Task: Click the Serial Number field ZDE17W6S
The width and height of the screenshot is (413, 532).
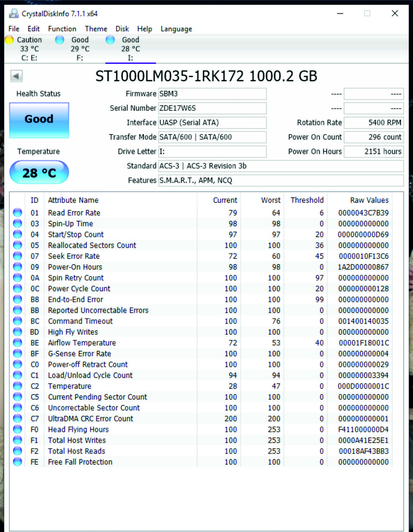Action: pyautogui.click(x=212, y=108)
